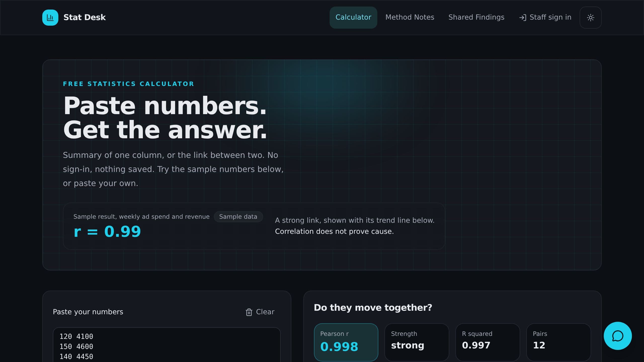This screenshot has height=362, width=644.
Task: Focus the paste-your-numbers text area
Action: 167,345
